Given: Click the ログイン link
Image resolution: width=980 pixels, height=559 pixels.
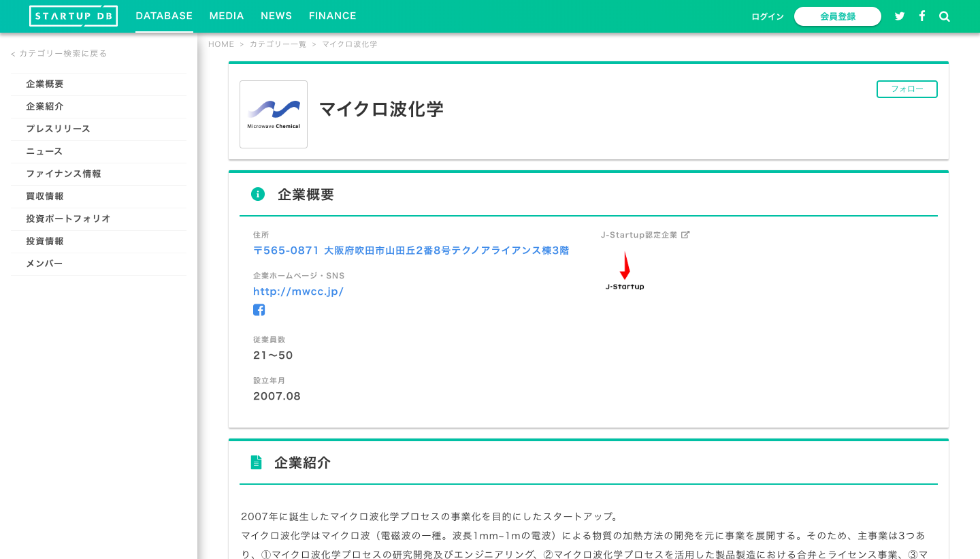Looking at the screenshot, I should (x=768, y=16).
